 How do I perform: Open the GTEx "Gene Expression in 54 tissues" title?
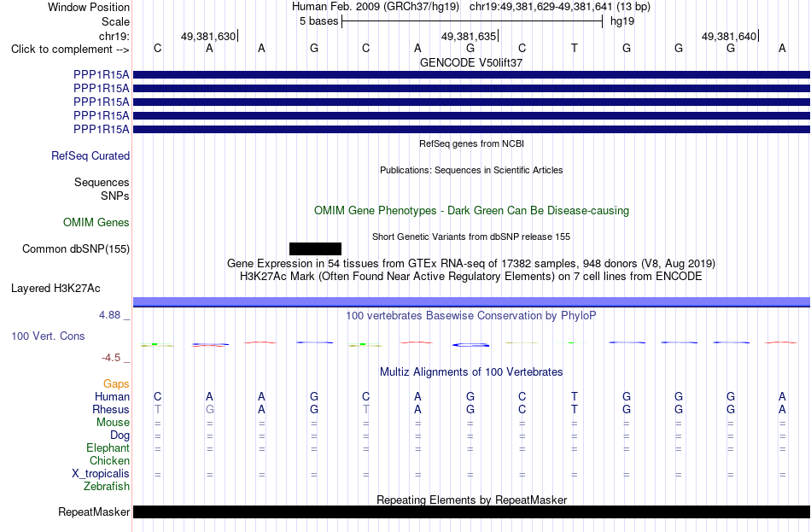click(471, 263)
